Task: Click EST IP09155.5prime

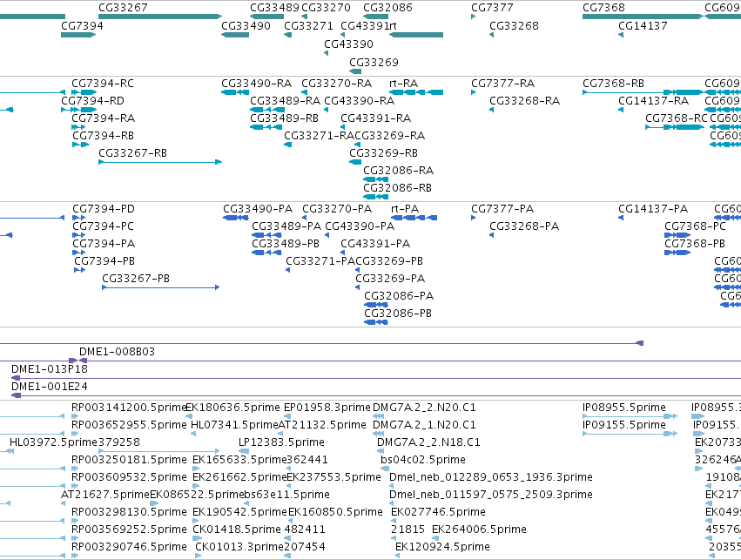Action: point(630,434)
